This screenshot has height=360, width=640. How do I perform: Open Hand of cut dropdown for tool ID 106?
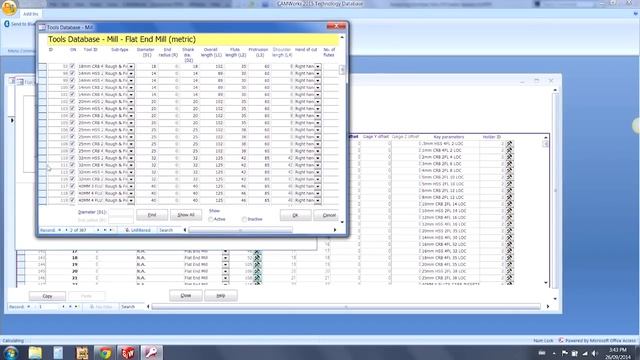pos(318,130)
